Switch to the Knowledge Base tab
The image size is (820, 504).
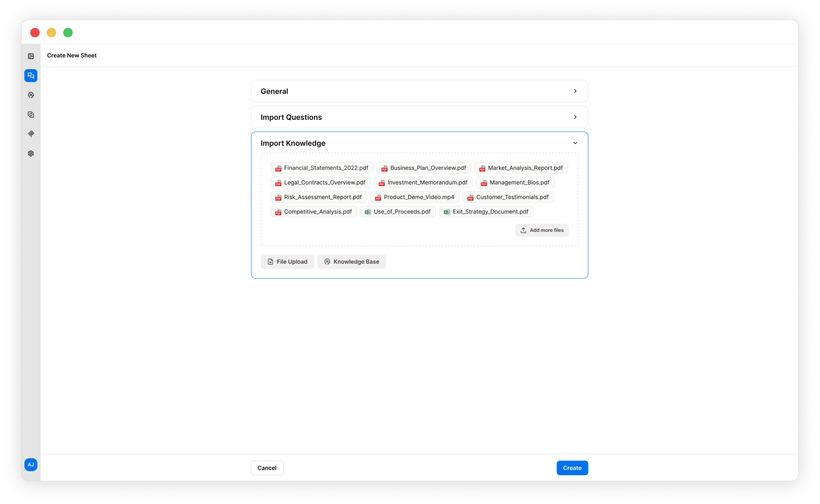(x=351, y=262)
